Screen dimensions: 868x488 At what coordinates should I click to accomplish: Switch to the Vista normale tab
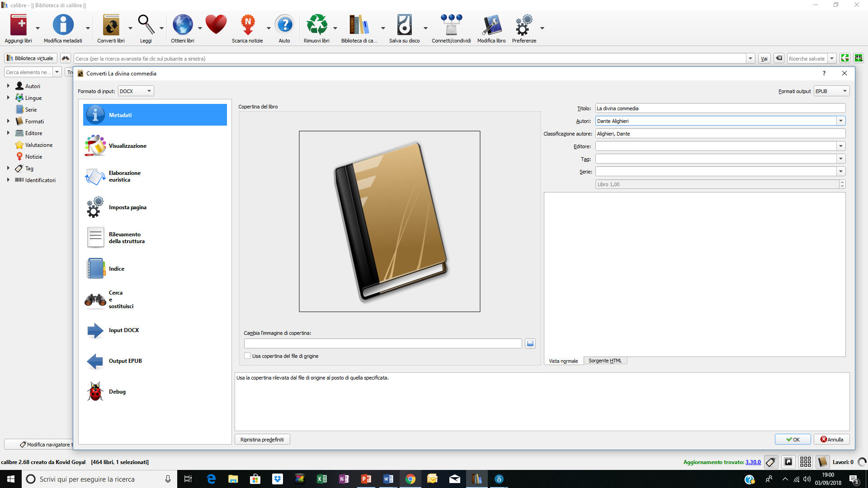[563, 361]
